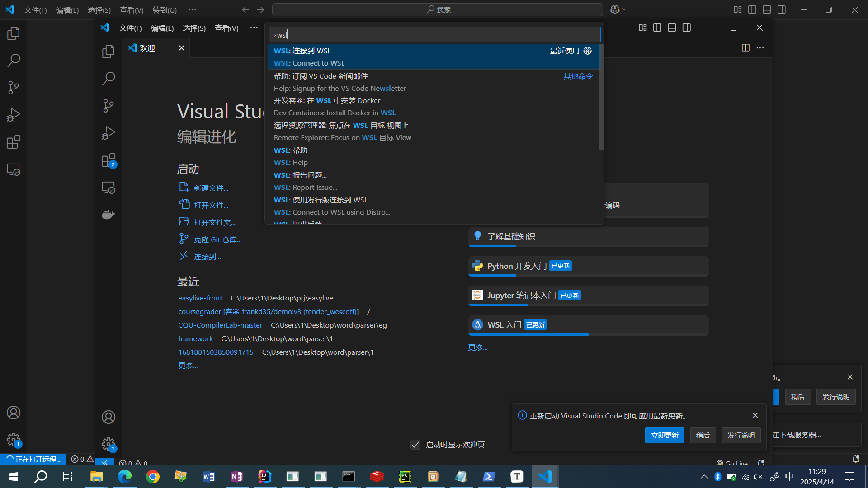Image resolution: width=868 pixels, height=488 pixels.
Task: Open Search in the back window activity bar
Action: 14,61
